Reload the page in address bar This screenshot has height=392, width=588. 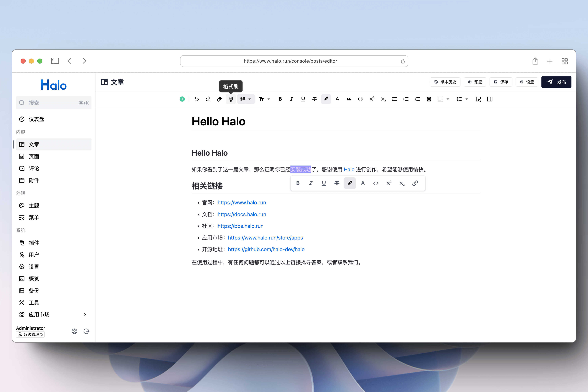(403, 61)
